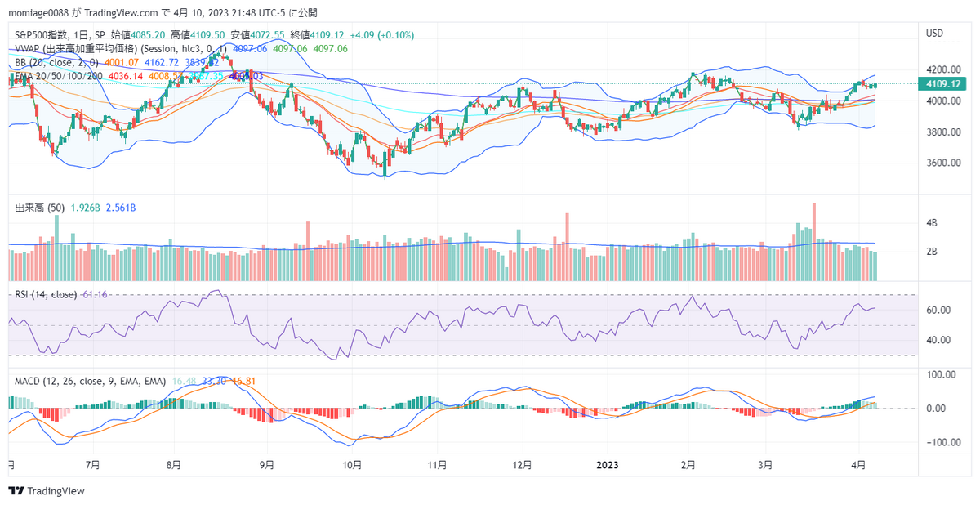Click the 4月 time axis label
The image size is (980, 505).
pos(857,465)
